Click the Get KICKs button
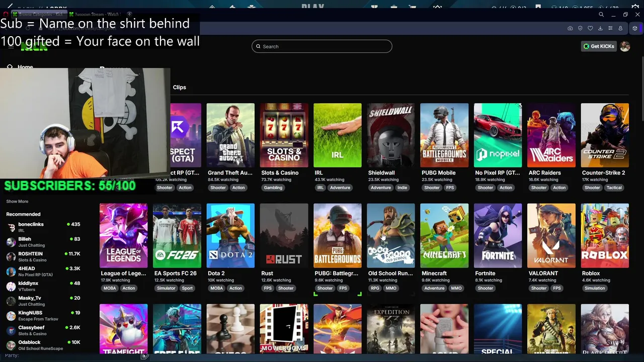This screenshot has height=362, width=644. (x=599, y=46)
